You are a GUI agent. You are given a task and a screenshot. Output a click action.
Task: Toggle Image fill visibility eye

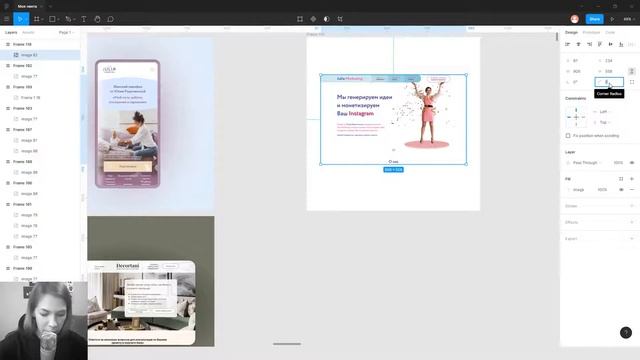621,190
